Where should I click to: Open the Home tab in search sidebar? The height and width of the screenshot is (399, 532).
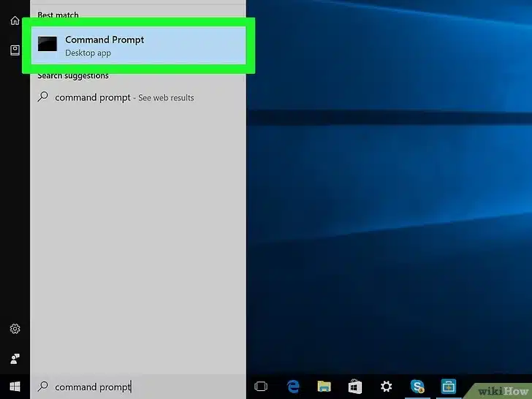pos(15,20)
